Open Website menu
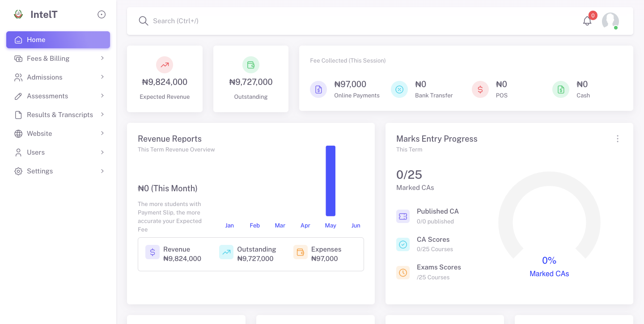The image size is (644, 324). coord(58,134)
